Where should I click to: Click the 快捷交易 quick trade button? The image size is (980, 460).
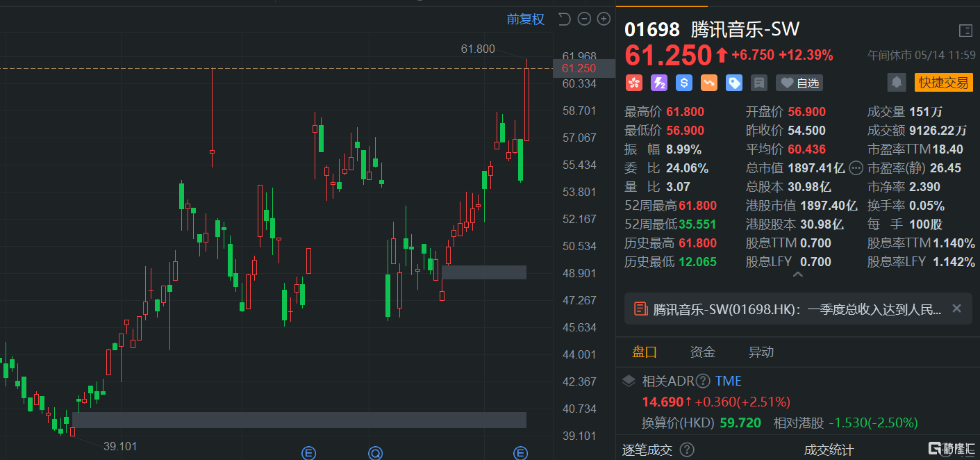pyautogui.click(x=943, y=83)
